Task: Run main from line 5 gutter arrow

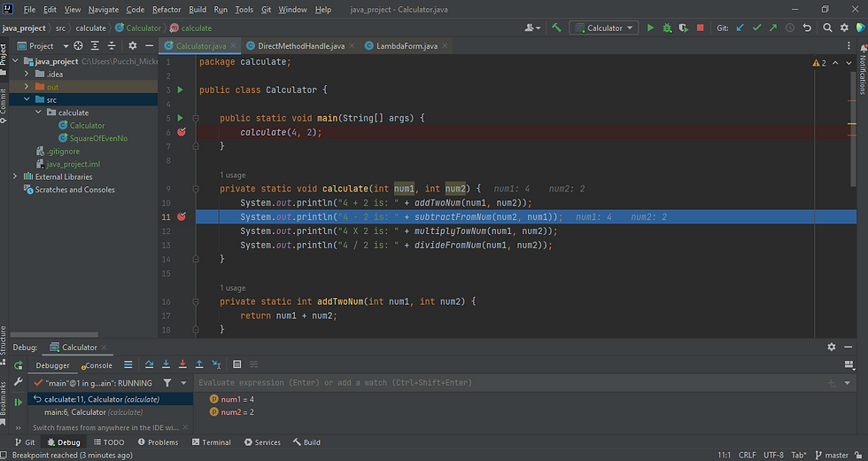Action: pos(180,118)
